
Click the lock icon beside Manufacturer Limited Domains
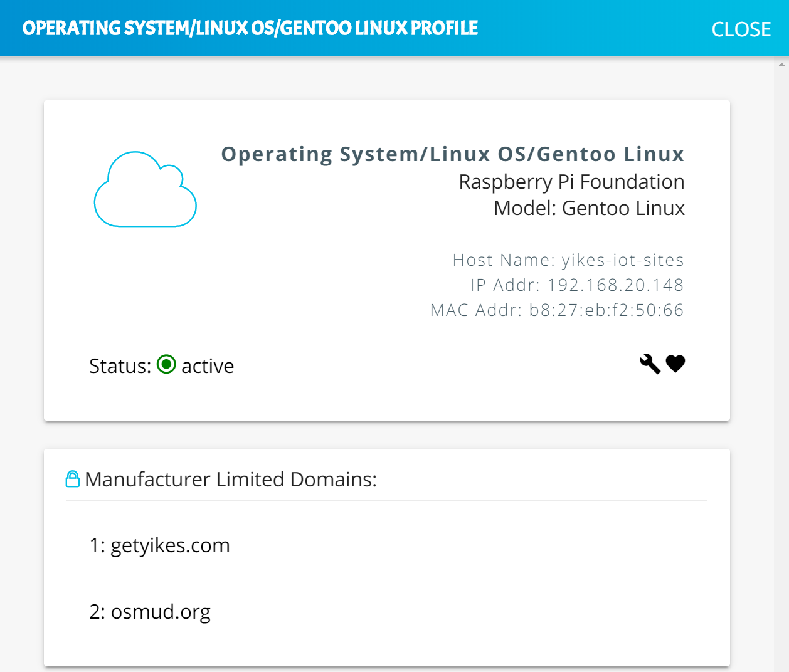coord(73,479)
